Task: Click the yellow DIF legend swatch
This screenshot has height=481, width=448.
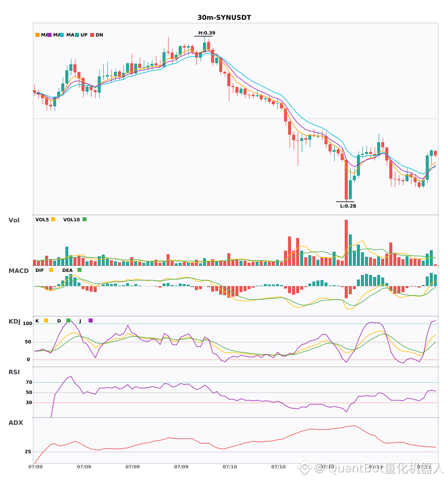Action: pyautogui.click(x=51, y=270)
